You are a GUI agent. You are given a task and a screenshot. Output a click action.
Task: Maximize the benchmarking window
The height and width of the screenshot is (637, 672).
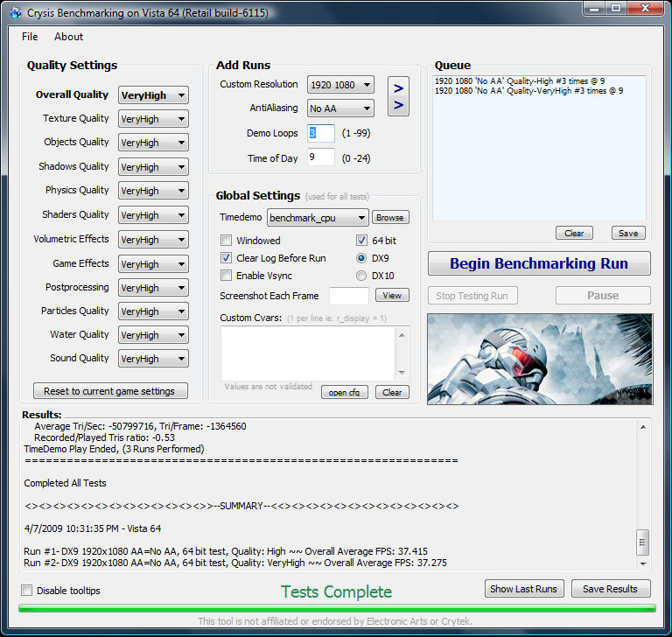tap(616, 9)
